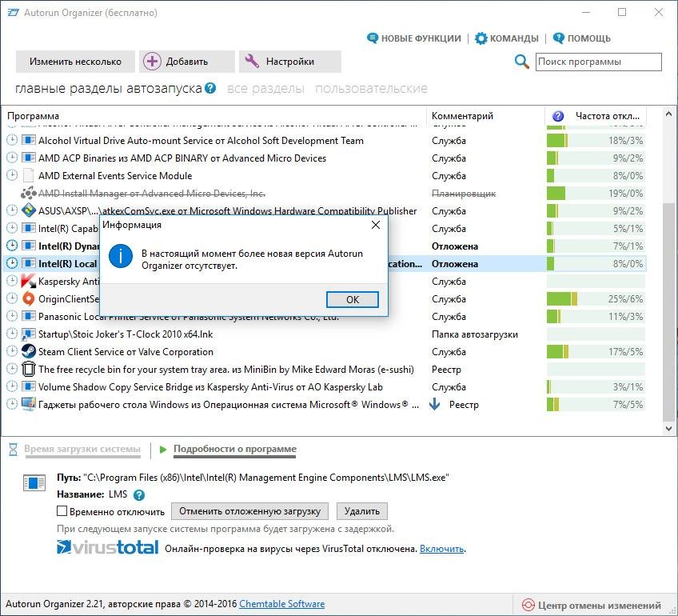Screen dimensions: 678x616
Task: Click Гаджеты рабочего стола monitor icon
Action: point(29,404)
